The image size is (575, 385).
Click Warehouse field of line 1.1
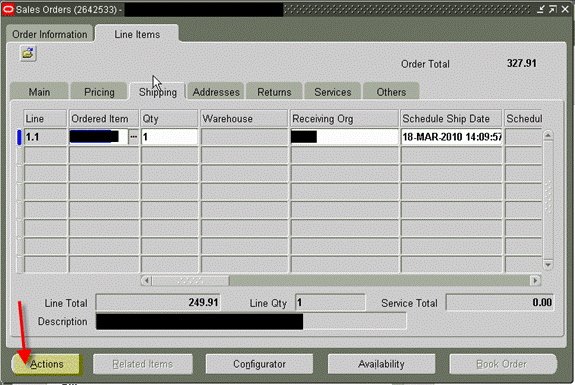tap(244, 137)
